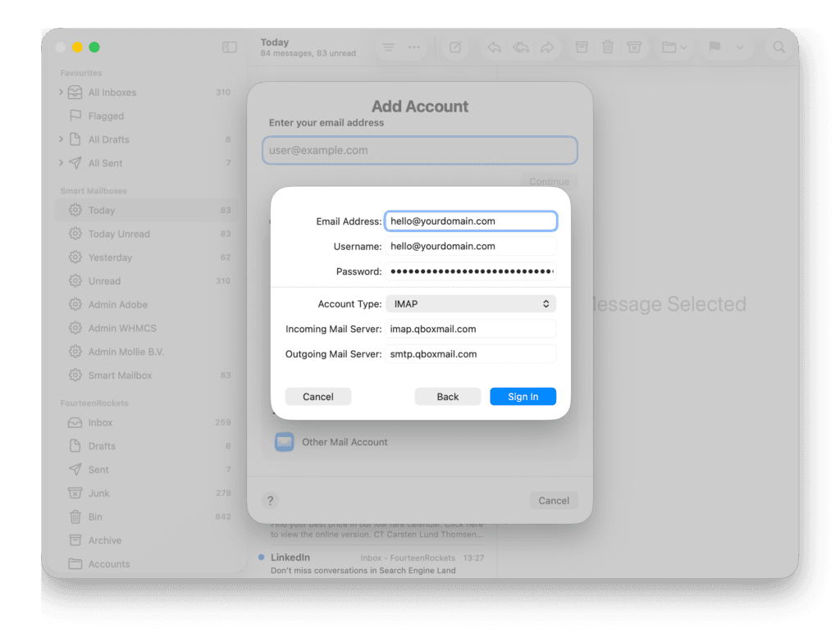Screen dimensions: 840x633
Task: Click the Email Address input field
Action: pyautogui.click(x=471, y=221)
